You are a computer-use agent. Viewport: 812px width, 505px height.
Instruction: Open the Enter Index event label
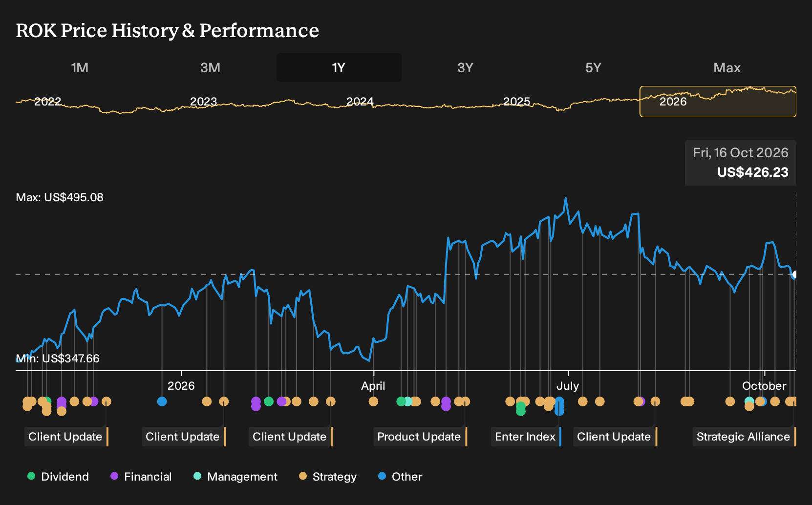(x=526, y=437)
